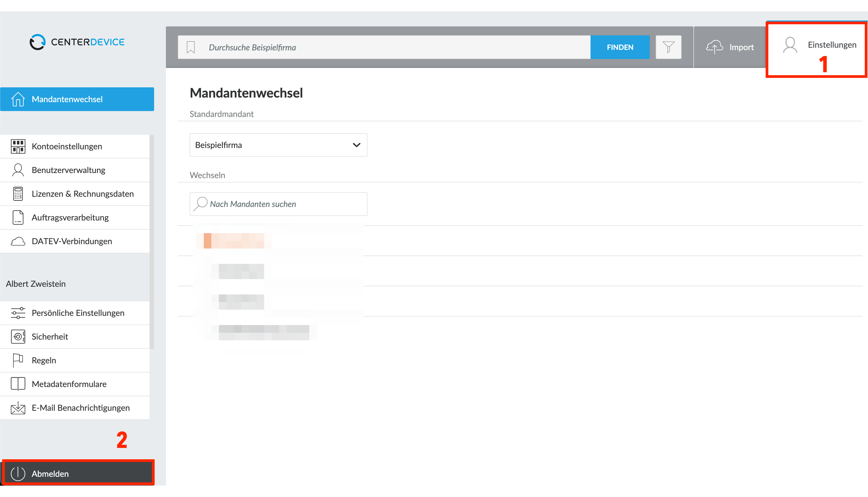Screen dimensions: 868x497
Task: Select the Mandantenwechsel menu item
Action: click(x=77, y=99)
